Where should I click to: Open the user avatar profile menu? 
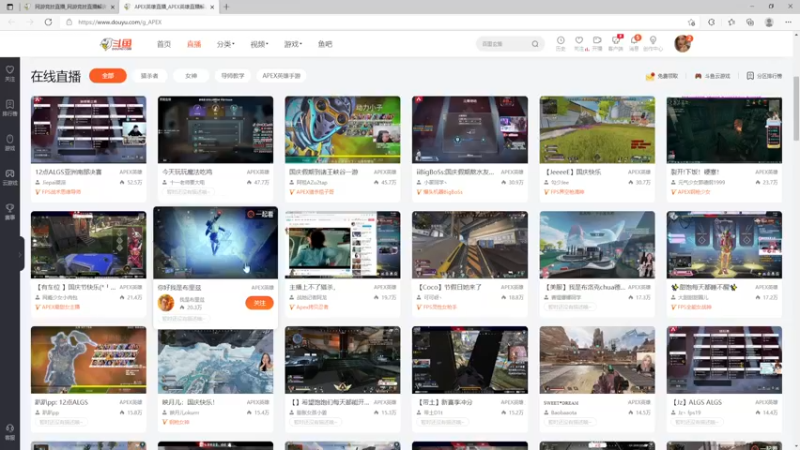point(682,44)
